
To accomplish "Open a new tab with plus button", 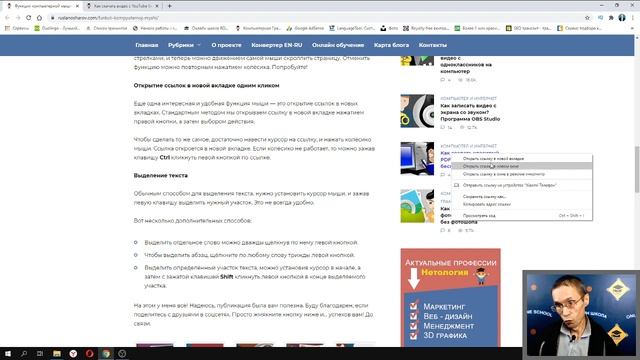I will click(x=169, y=6).
